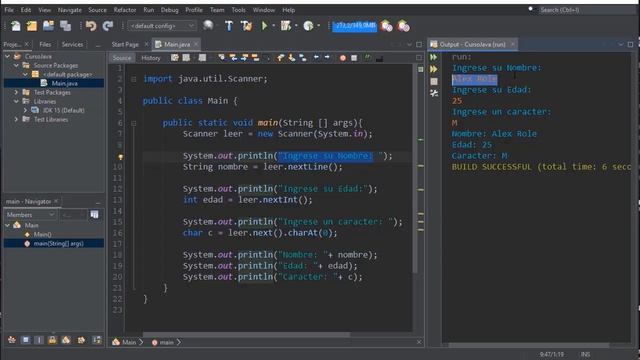Open the default config dropdown
This screenshot has width=640, height=360.
[162, 26]
